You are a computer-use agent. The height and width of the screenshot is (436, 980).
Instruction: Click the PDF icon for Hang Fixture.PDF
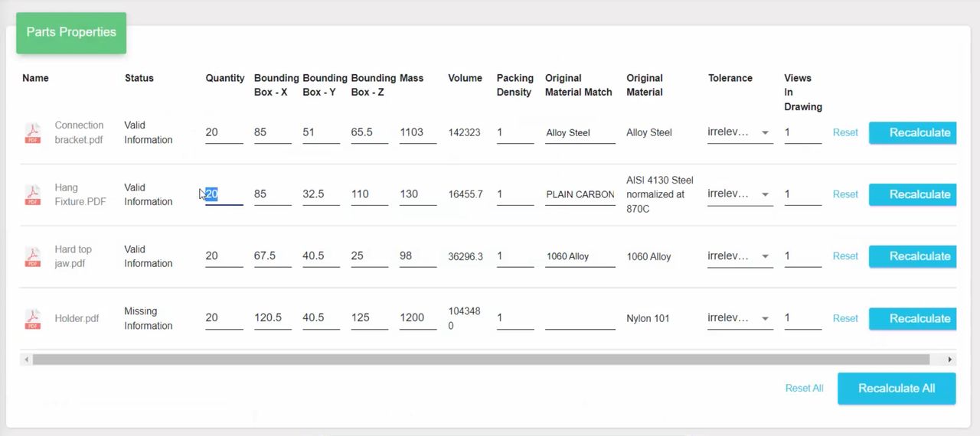coord(33,195)
